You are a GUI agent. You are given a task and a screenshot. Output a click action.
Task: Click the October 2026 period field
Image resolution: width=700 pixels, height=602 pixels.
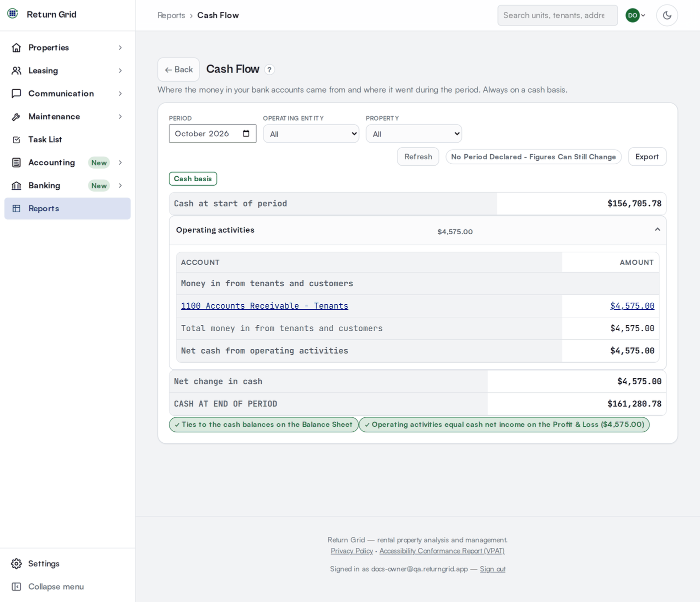(x=212, y=134)
